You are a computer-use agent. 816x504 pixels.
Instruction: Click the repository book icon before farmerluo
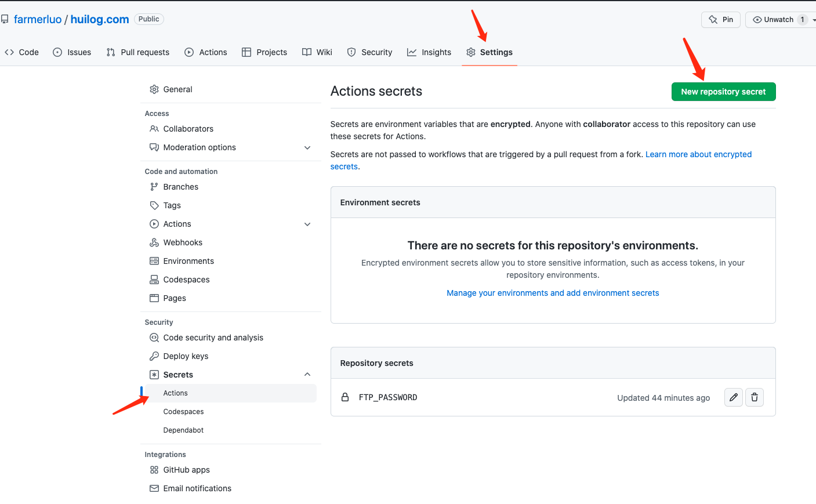(x=5, y=19)
